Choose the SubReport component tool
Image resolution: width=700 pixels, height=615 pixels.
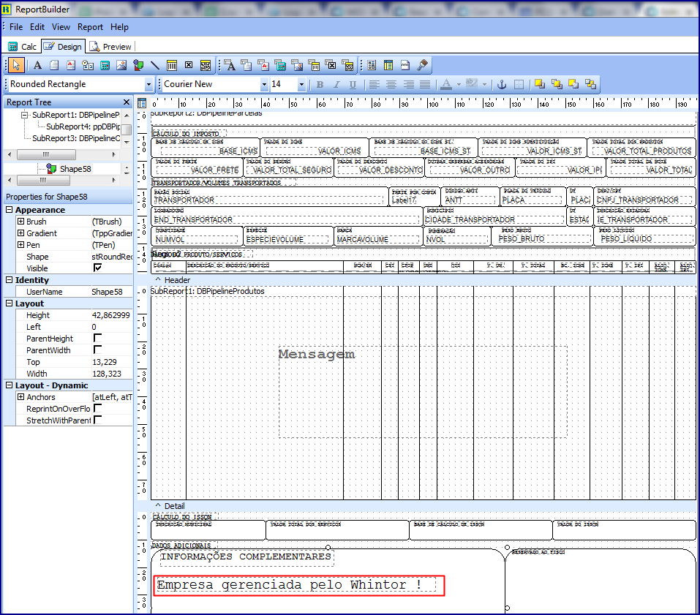[388, 65]
